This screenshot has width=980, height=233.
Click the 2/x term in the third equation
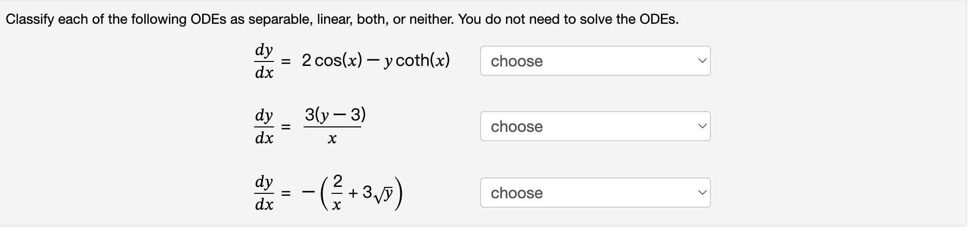click(x=337, y=192)
